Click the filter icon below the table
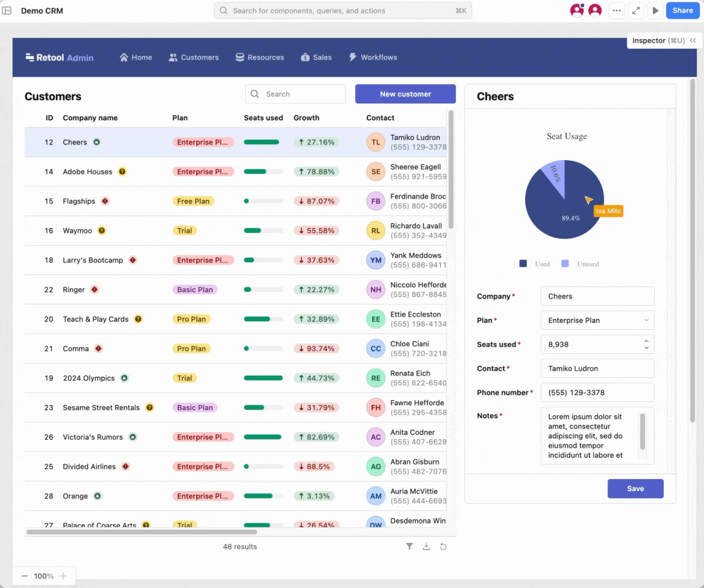The image size is (704, 588). tap(409, 547)
